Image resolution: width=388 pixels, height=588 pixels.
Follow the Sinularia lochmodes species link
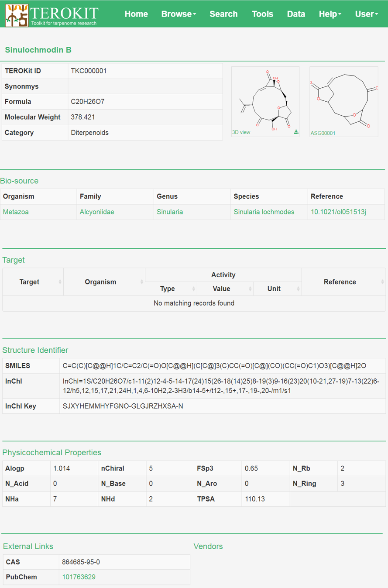[264, 212]
